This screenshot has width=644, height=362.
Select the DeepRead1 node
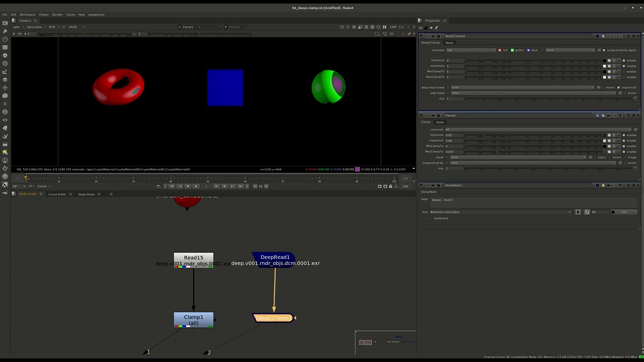tap(275, 260)
